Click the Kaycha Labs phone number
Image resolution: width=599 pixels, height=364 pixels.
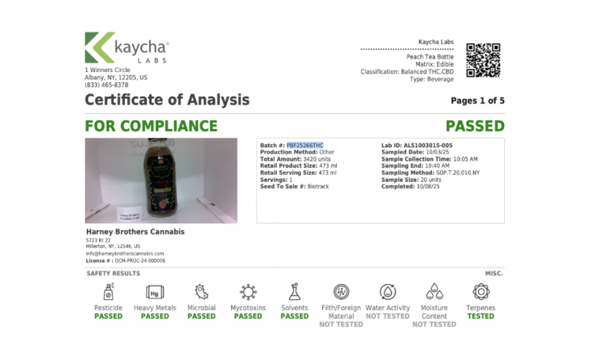(x=106, y=84)
